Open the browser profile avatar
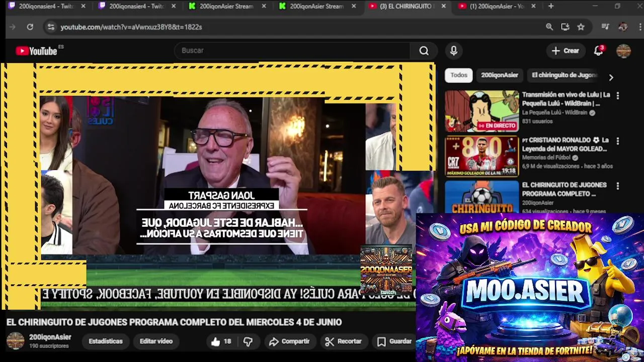 [x=623, y=27]
